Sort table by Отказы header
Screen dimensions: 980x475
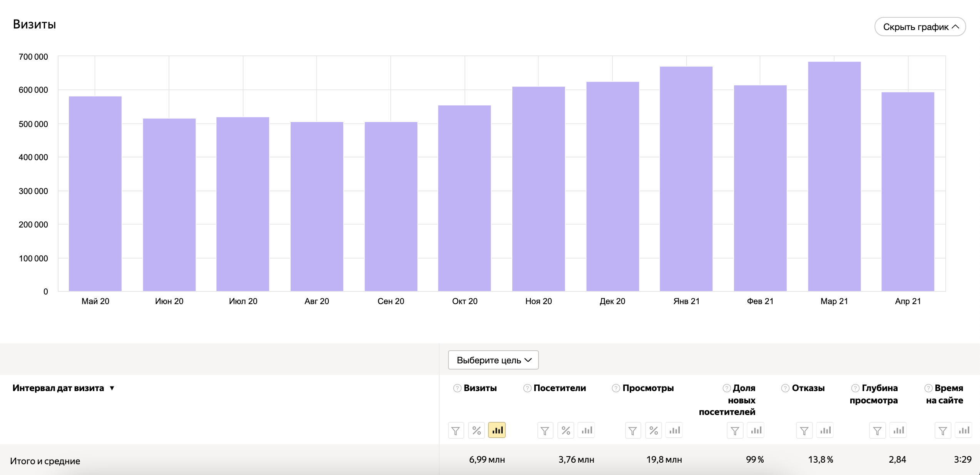[808, 388]
